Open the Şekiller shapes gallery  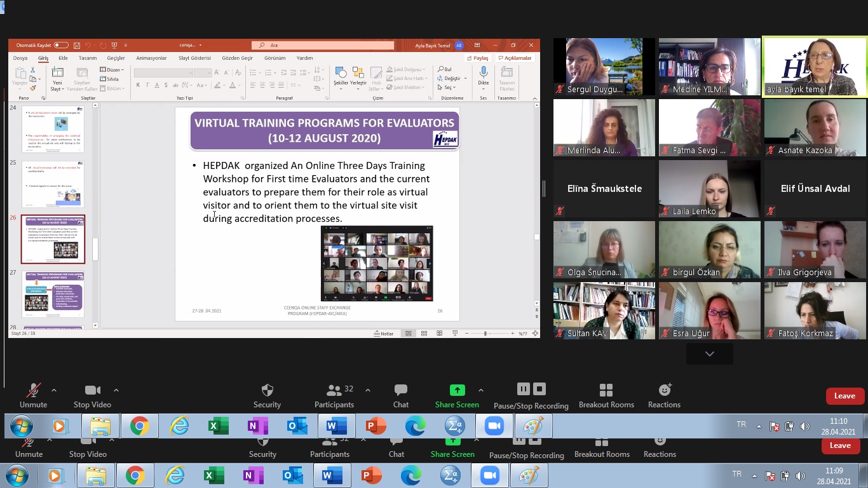(x=341, y=78)
